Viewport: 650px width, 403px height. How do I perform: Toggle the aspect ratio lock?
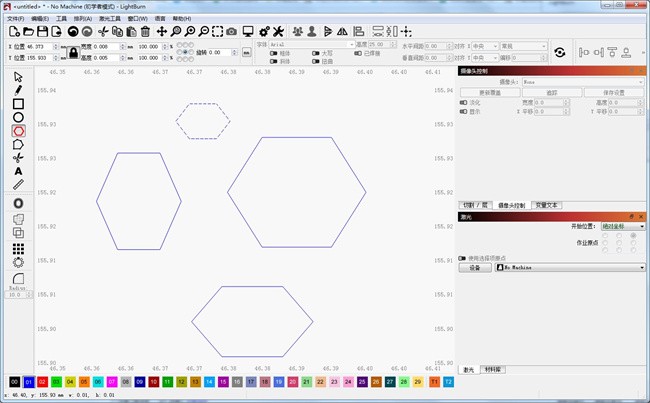pyautogui.click(x=73, y=51)
